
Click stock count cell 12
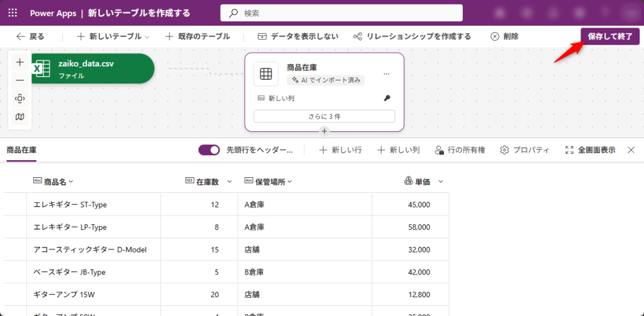199,204
